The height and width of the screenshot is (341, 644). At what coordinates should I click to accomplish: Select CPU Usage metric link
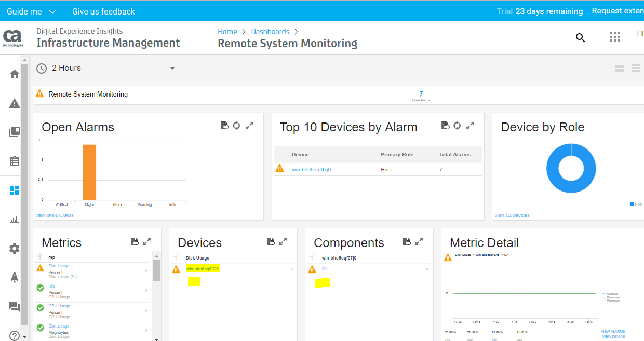59,306
